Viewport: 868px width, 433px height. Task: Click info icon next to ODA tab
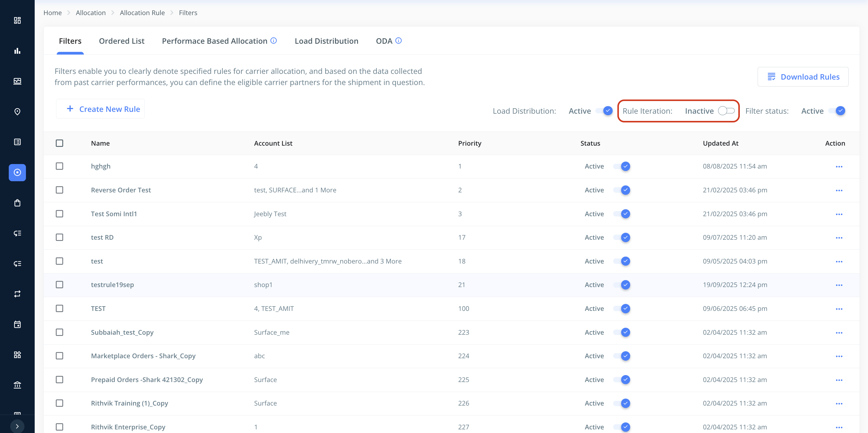coord(398,41)
